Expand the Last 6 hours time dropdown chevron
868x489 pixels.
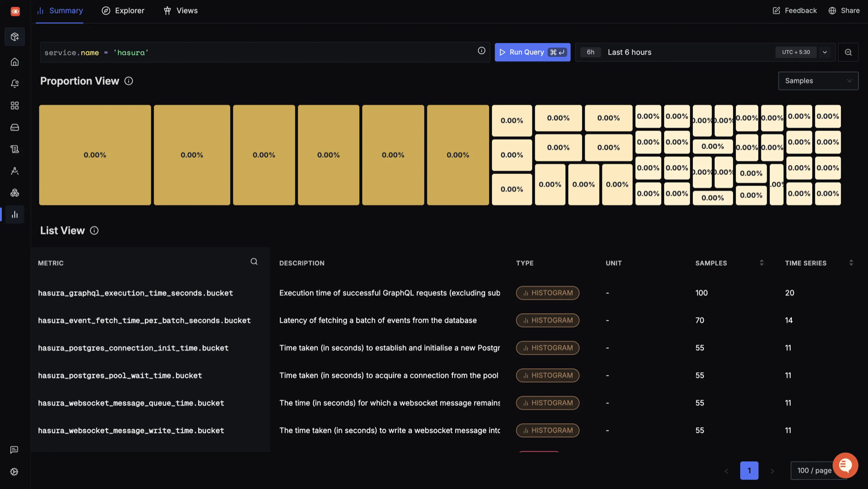(825, 52)
